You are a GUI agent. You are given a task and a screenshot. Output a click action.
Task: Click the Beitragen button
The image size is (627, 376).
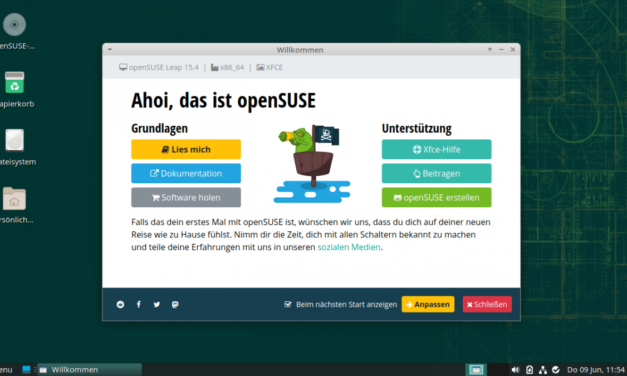(x=436, y=173)
